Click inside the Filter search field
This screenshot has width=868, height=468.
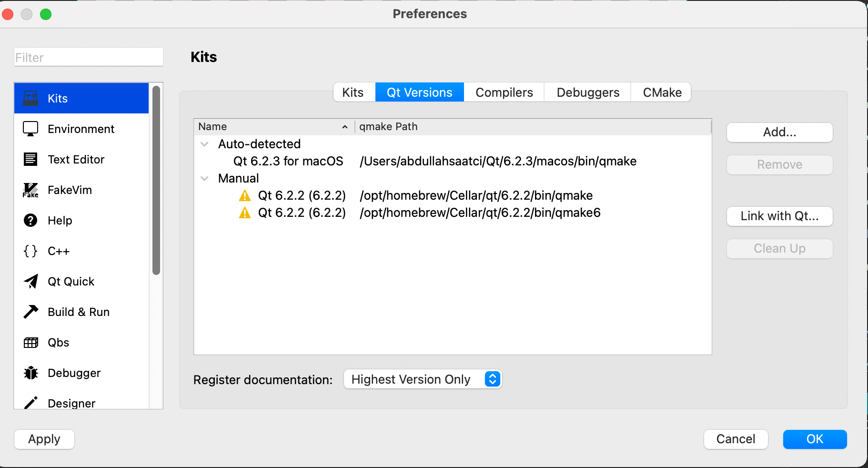[x=88, y=57]
